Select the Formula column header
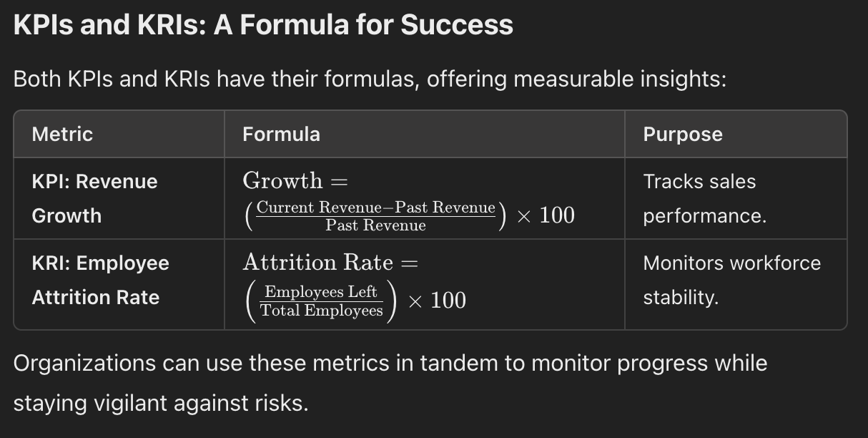The image size is (868, 438). 281,135
